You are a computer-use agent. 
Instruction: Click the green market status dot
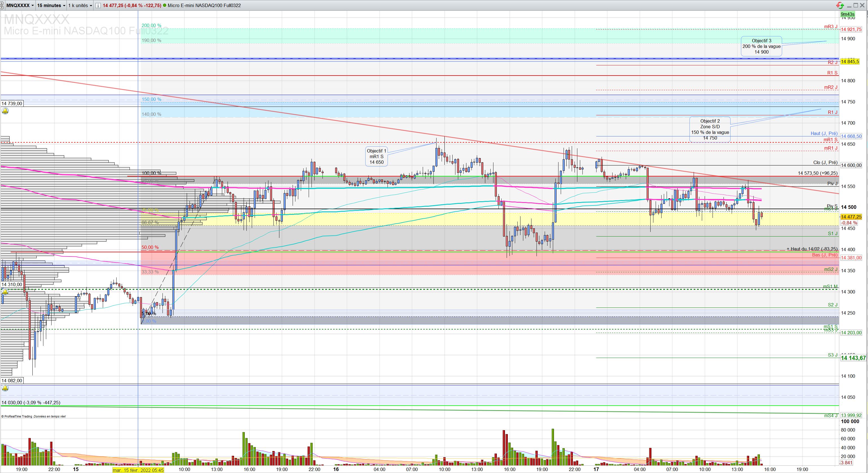pyautogui.click(x=164, y=5)
